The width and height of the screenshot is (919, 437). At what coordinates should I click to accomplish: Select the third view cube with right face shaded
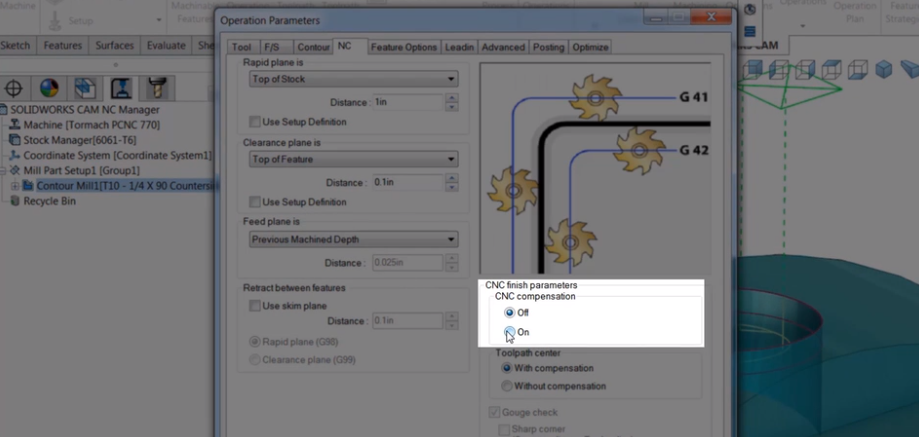[x=805, y=69]
